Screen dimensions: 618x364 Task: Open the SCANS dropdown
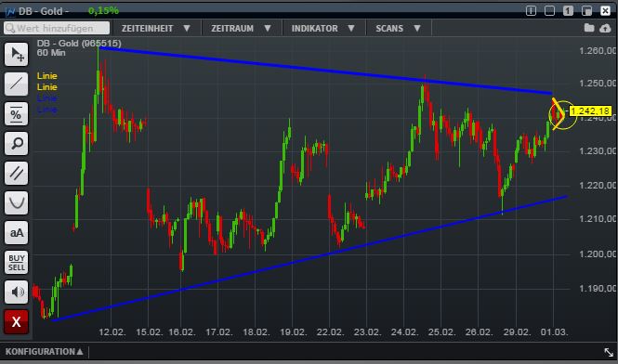[x=399, y=29]
